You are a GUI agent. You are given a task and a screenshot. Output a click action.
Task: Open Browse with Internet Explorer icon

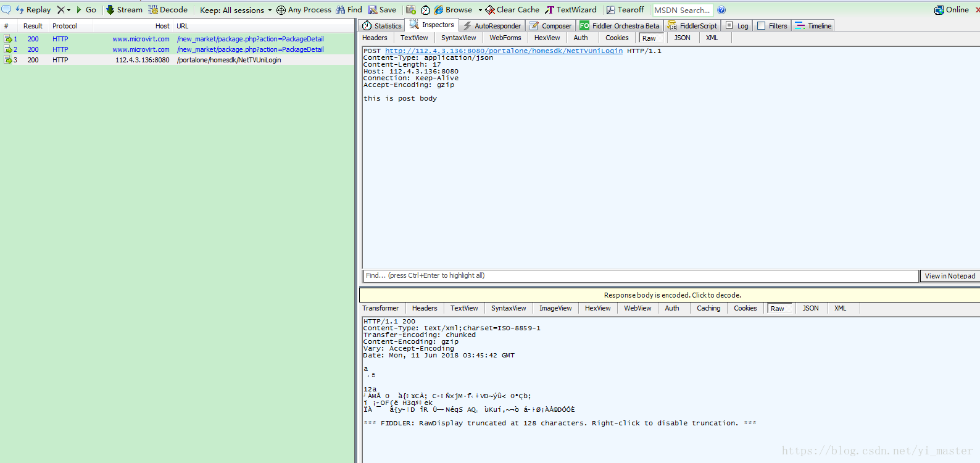(453, 10)
